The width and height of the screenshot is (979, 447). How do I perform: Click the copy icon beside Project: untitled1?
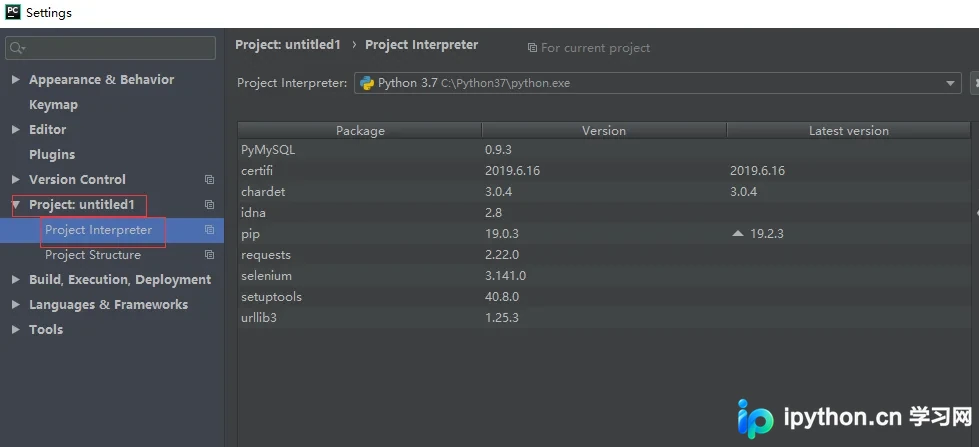click(210, 205)
